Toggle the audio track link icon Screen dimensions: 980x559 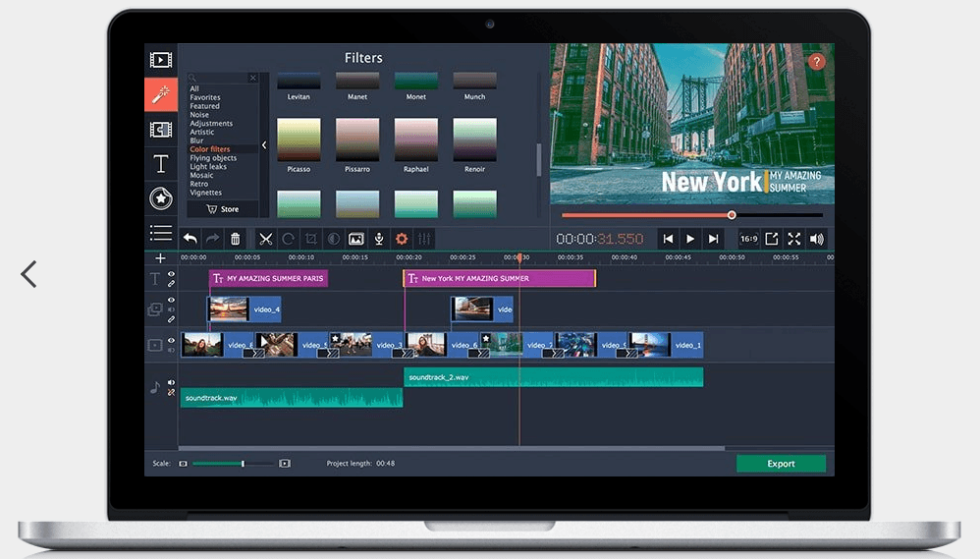point(171,393)
